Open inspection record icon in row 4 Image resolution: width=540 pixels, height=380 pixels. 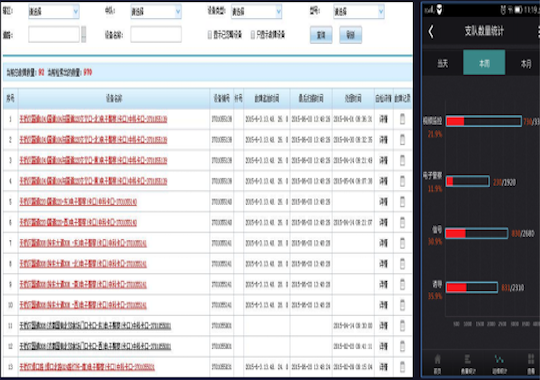pos(402,181)
